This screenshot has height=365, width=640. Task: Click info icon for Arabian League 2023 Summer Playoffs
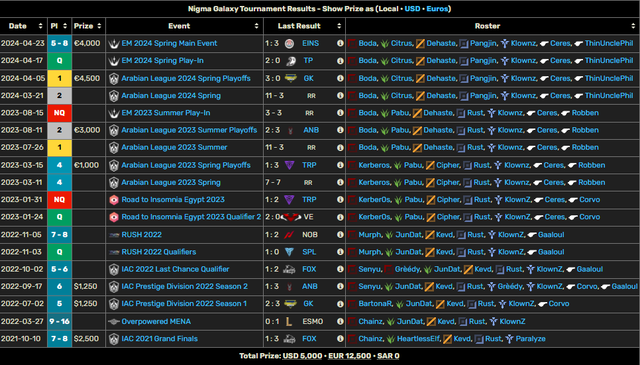point(340,130)
